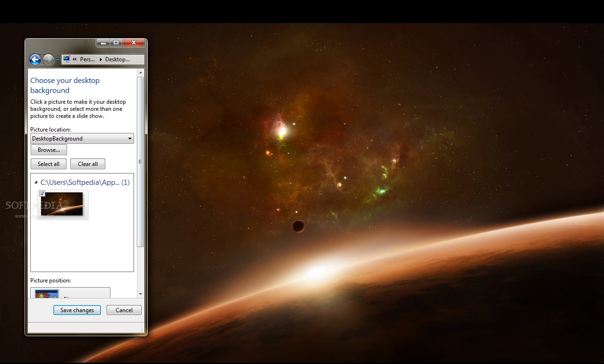
Task: Click the vertical scrollbar thumb
Action: (x=141, y=162)
